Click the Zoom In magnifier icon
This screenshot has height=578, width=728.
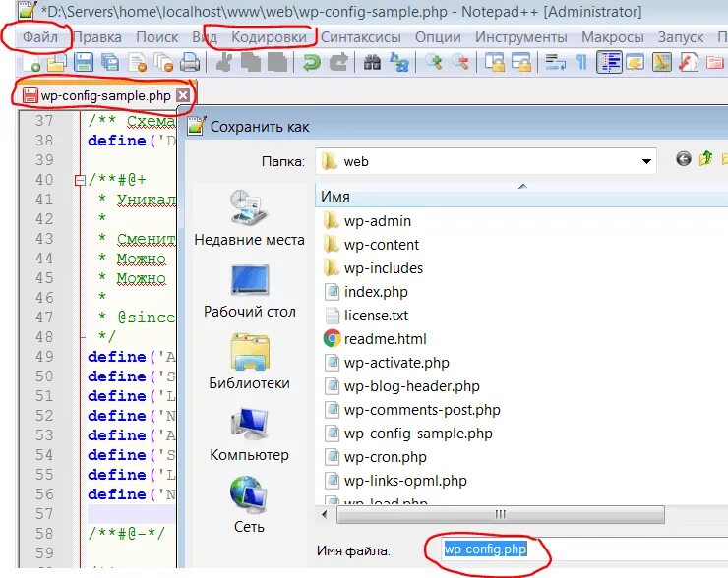tap(434, 62)
